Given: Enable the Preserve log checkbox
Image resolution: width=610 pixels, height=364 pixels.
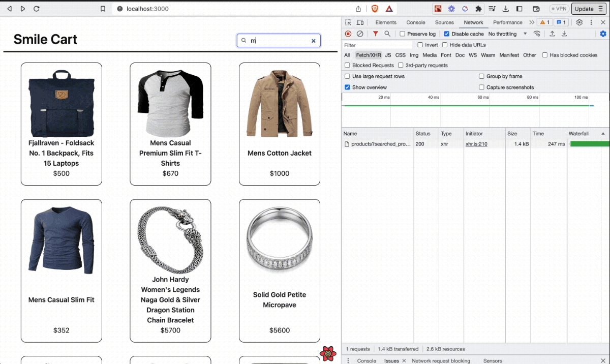Looking at the screenshot, I should pyautogui.click(x=403, y=34).
